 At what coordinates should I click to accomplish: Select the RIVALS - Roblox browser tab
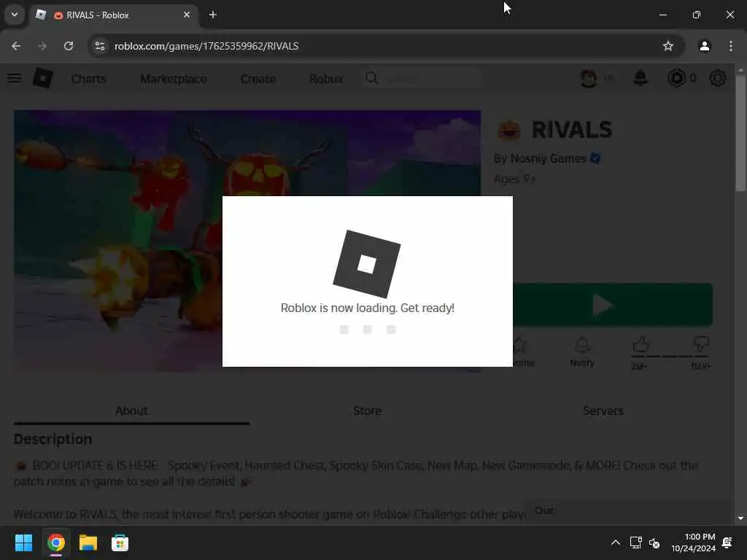click(x=115, y=15)
